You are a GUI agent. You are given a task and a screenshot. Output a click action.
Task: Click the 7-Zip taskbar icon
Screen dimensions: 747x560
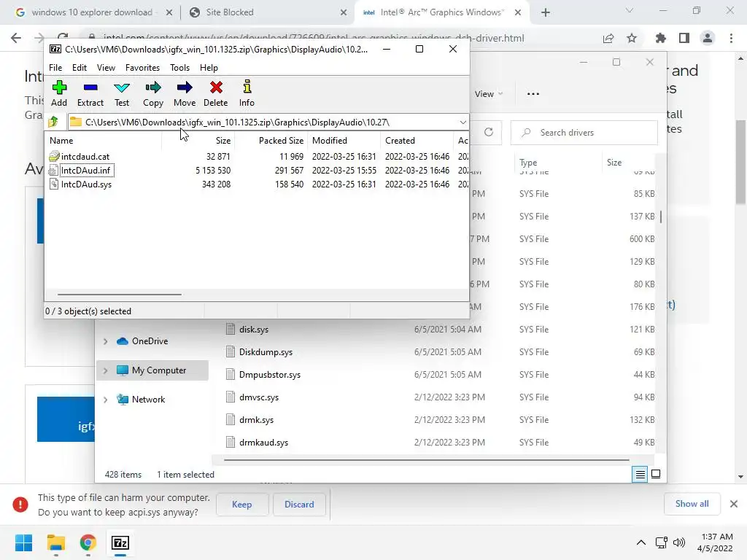(x=120, y=542)
